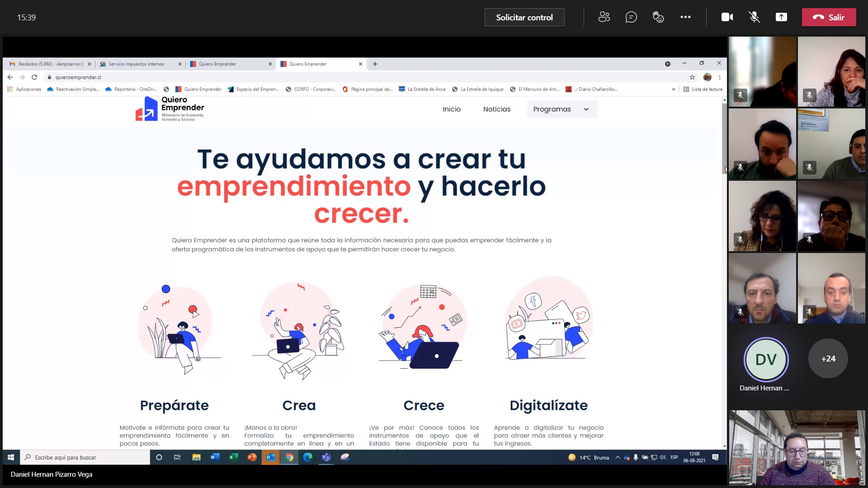Open the Windows Start menu
Screen dimensions: 868x488
[x=11, y=457]
